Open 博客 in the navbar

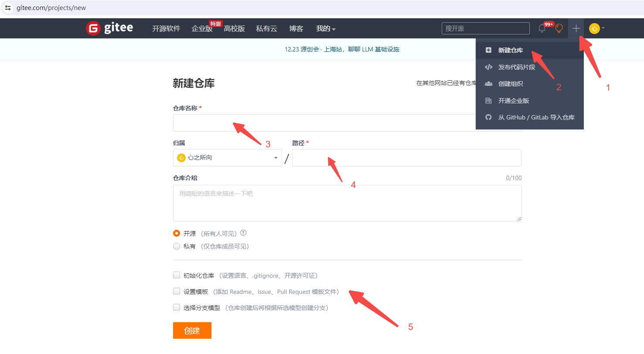coord(296,29)
